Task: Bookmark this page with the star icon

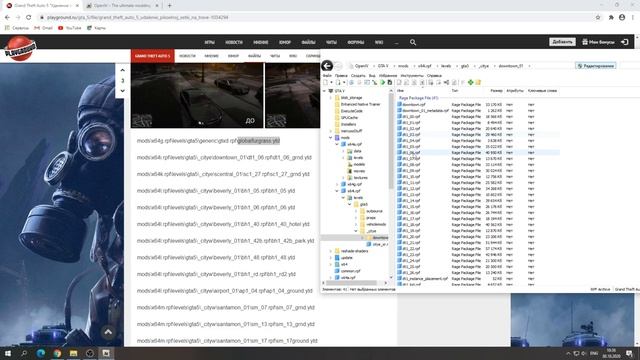Action: point(598,18)
